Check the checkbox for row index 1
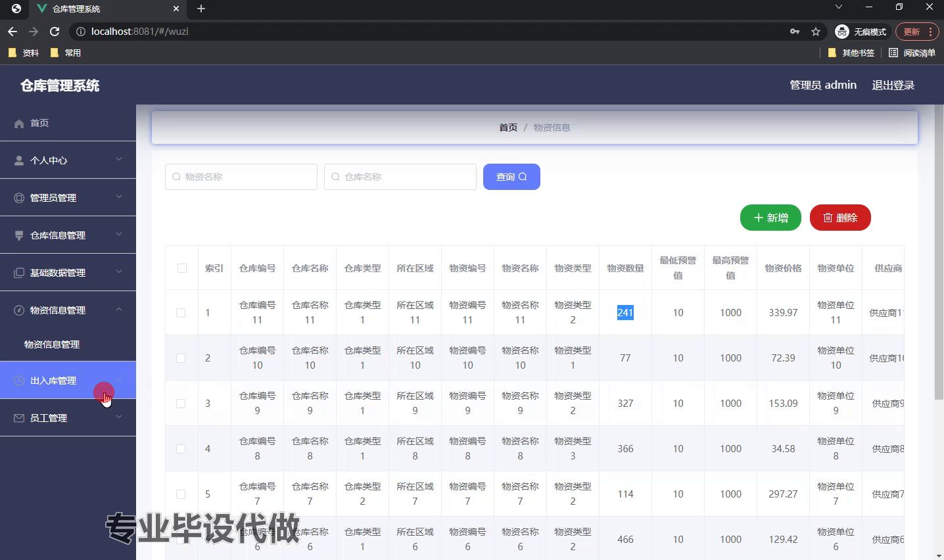 point(181,313)
